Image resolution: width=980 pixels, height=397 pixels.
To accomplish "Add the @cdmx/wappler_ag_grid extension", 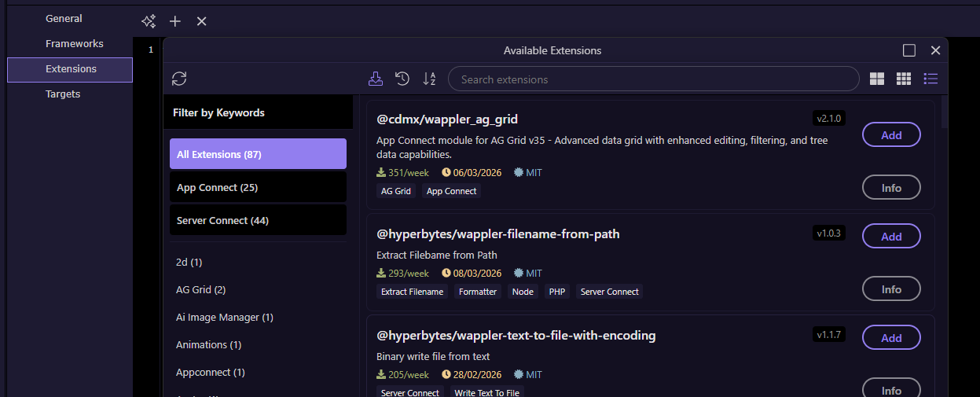I will (891, 134).
